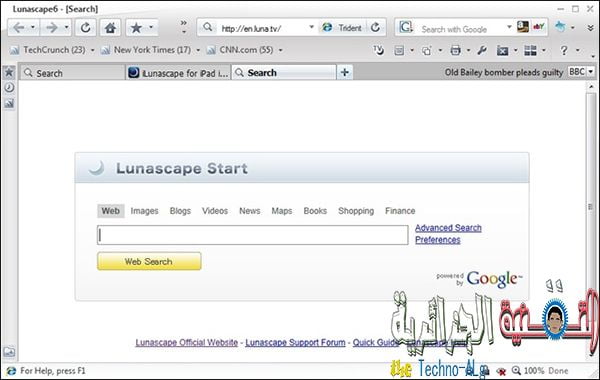Open Favorites sidebar star icon
Screen dimensions: 600x380
click(x=9, y=72)
